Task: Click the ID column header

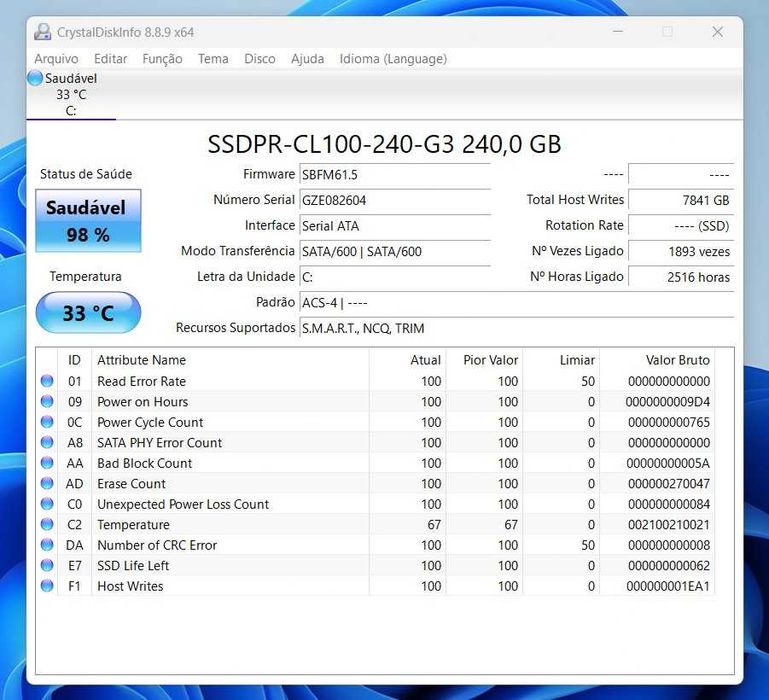Action: point(75,360)
